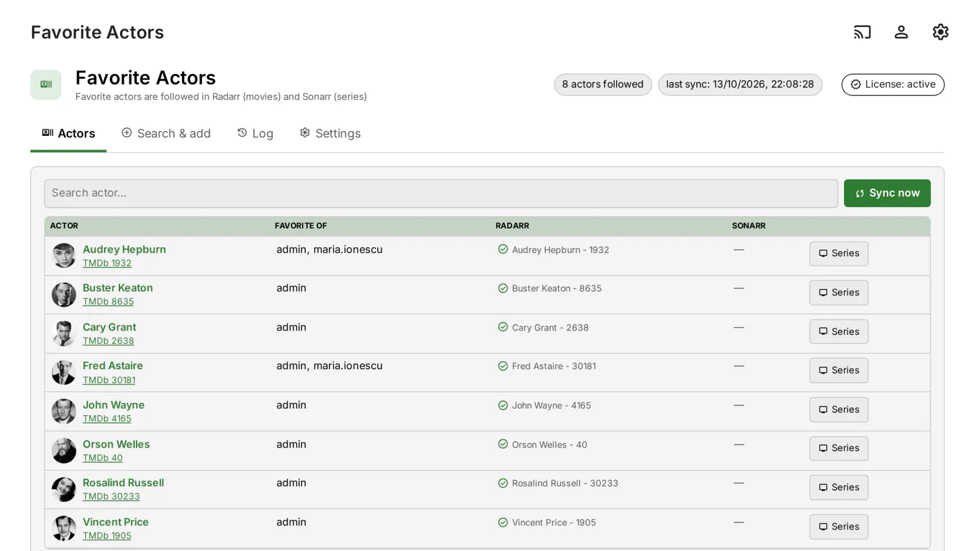Open the TMDb 30233 link
980x551 pixels.
point(111,497)
